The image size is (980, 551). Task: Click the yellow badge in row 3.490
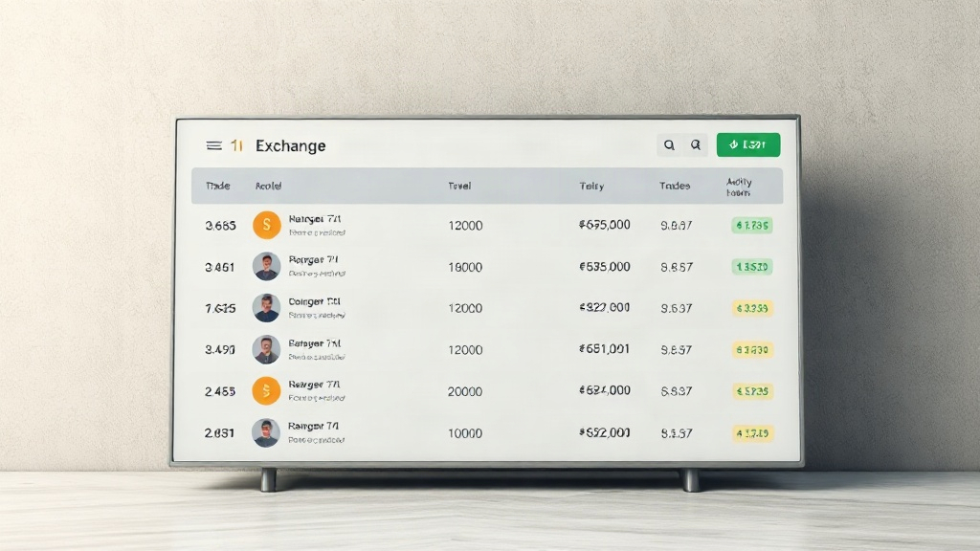(x=752, y=350)
